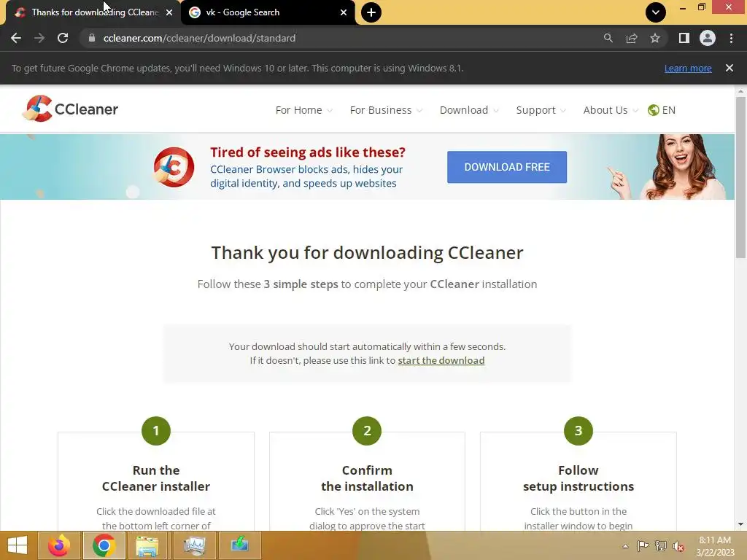
Task: Click the Tired of seeing ads headline
Action: 308,152
